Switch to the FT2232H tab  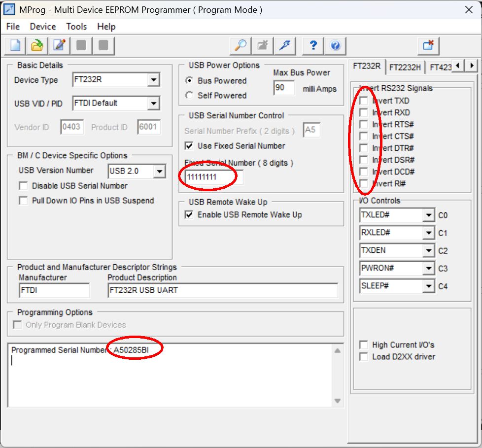pyautogui.click(x=405, y=68)
